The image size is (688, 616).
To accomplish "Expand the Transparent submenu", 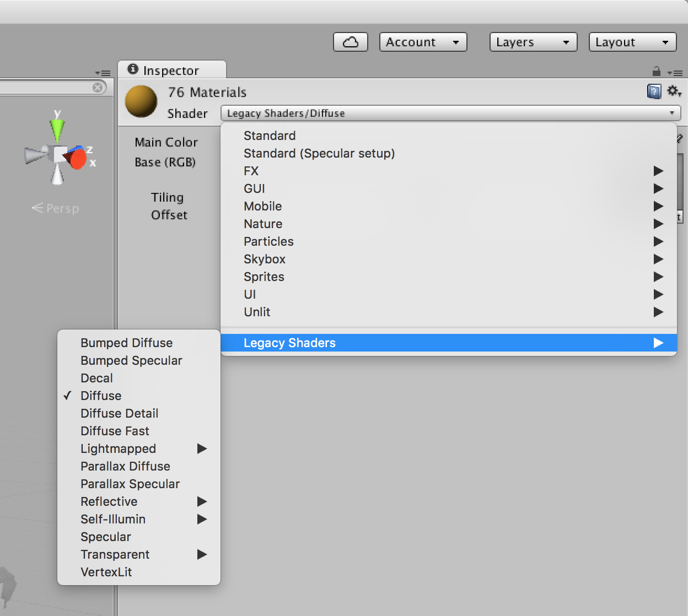I will (139, 554).
